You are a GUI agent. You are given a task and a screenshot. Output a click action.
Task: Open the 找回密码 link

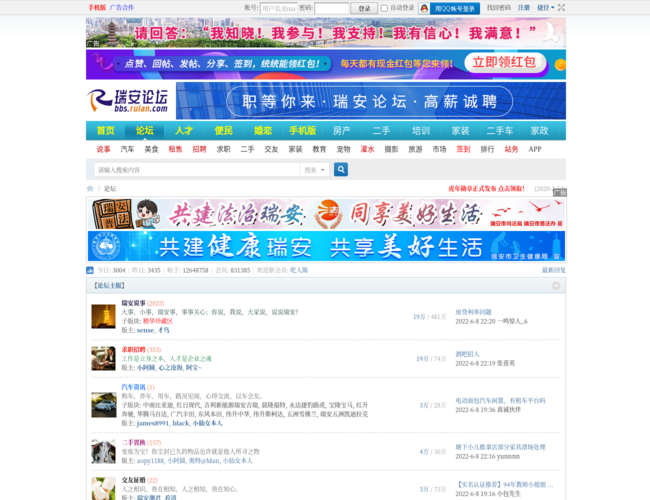(x=499, y=7)
